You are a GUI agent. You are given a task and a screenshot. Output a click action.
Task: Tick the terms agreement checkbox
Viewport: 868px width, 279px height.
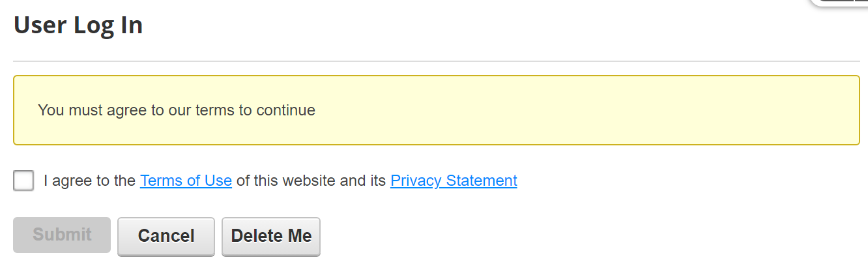click(x=23, y=181)
